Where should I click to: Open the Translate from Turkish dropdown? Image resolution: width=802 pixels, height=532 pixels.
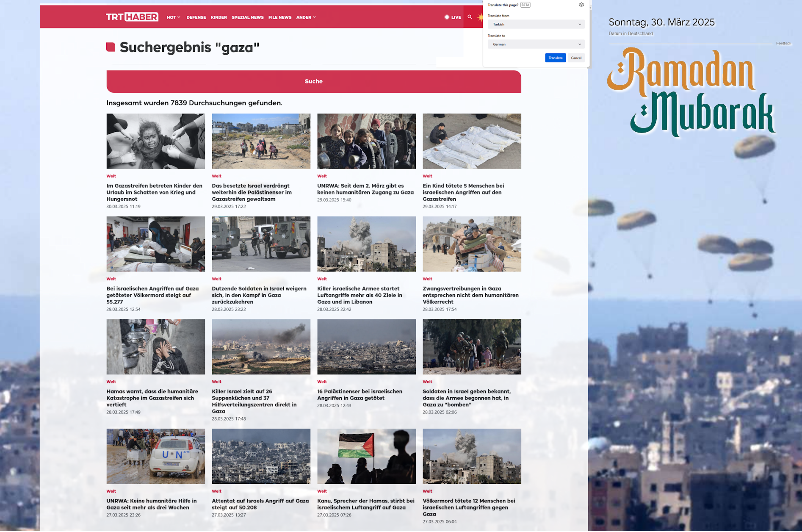pyautogui.click(x=536, y=24)
